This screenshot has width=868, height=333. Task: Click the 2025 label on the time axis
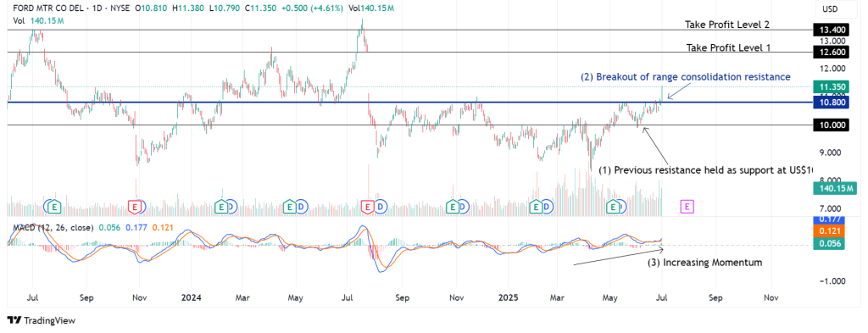pos(508,297)
